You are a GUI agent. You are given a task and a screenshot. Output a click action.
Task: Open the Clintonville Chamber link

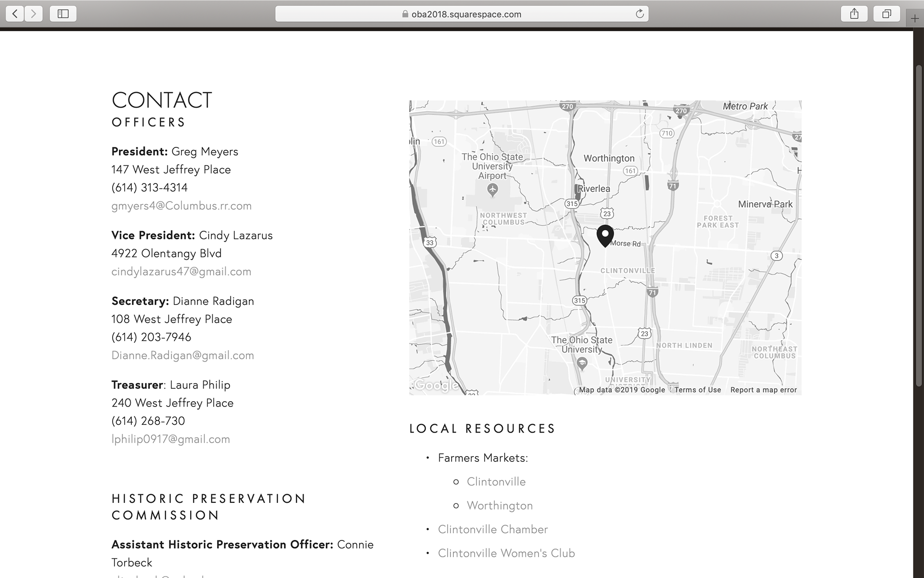pos(493,529)
